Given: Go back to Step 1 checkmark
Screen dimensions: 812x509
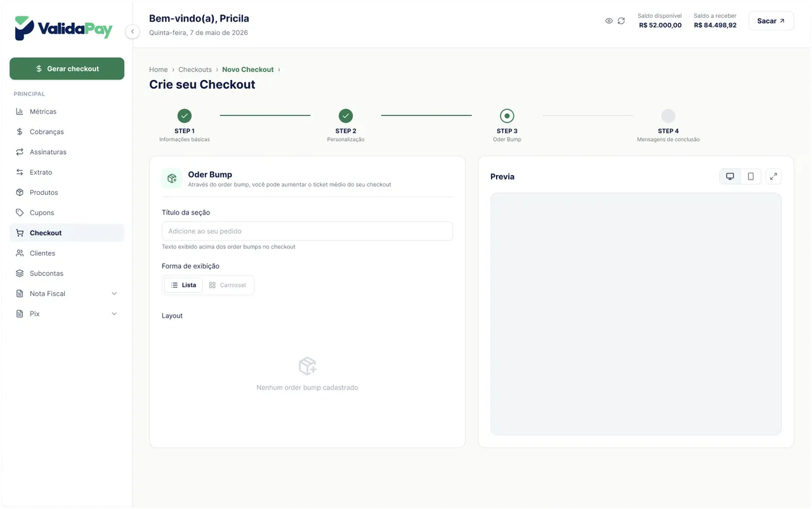Looking at the screenshot, I should point(185,116).
